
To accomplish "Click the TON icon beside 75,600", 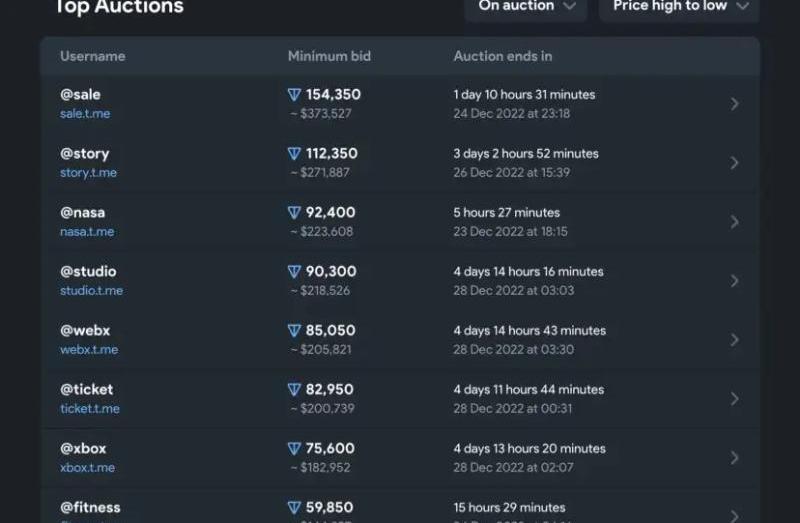I will point(294,449).
